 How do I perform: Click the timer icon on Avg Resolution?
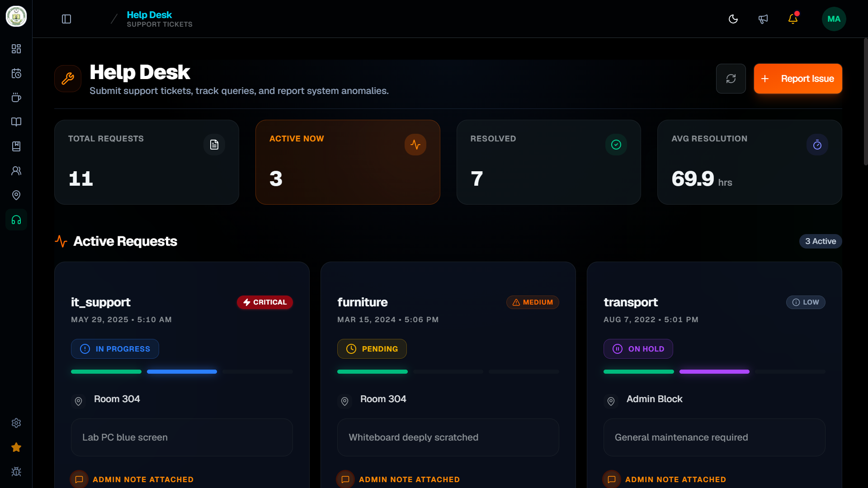[x=817, y=145]
